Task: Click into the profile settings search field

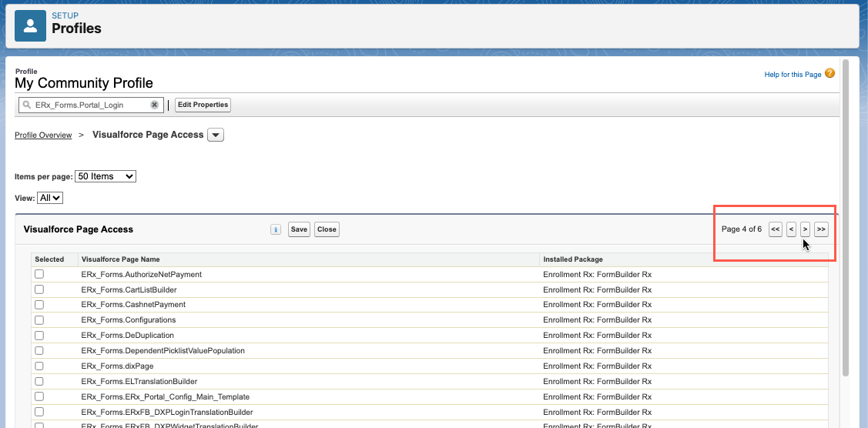Action: (89, 105)
